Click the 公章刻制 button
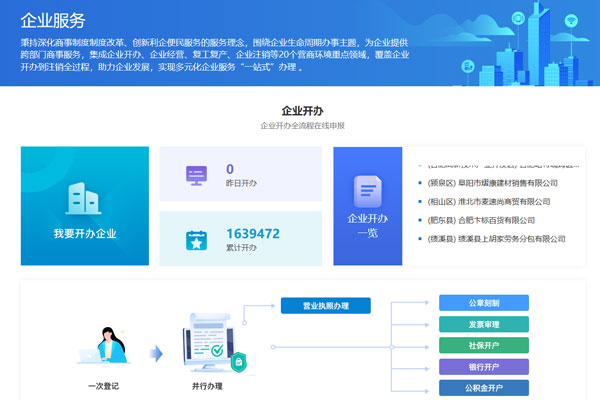This screenshot has width=600, height=400. [483, 303]
